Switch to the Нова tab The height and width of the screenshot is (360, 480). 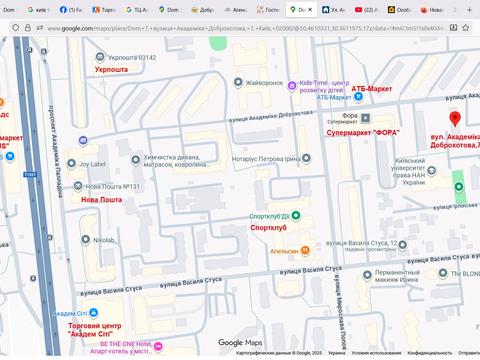coord(432,10)
